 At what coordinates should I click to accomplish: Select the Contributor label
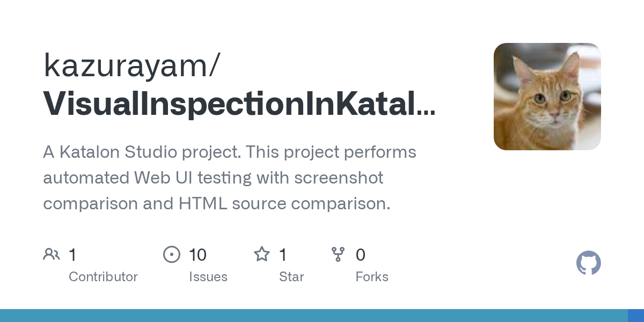pos(103,277)
